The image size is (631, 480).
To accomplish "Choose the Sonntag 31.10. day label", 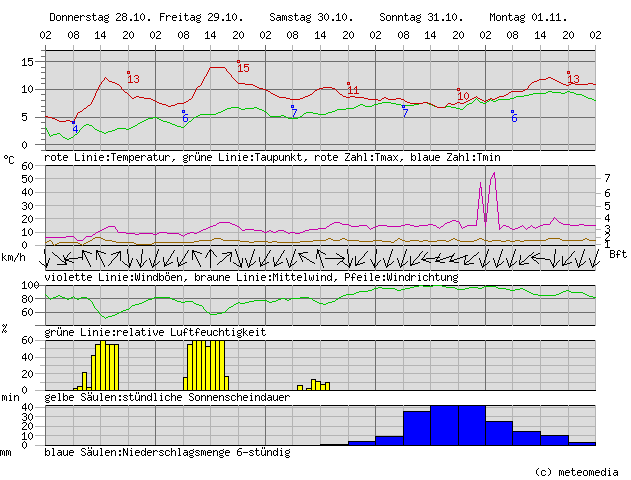I will 421,18.
